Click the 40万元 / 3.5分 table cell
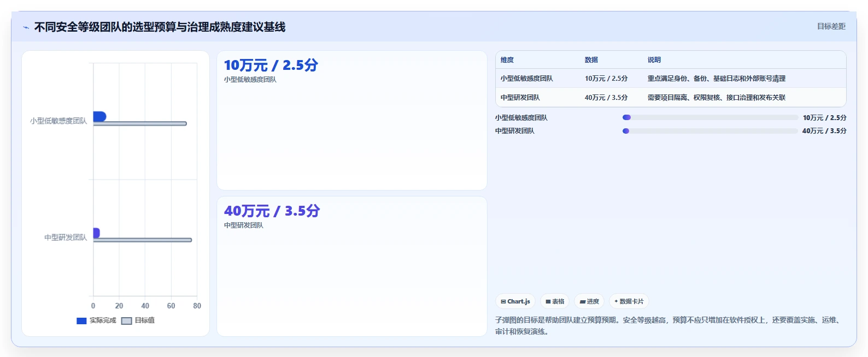This screenshot has width=868, height=357. coord(606,98)
